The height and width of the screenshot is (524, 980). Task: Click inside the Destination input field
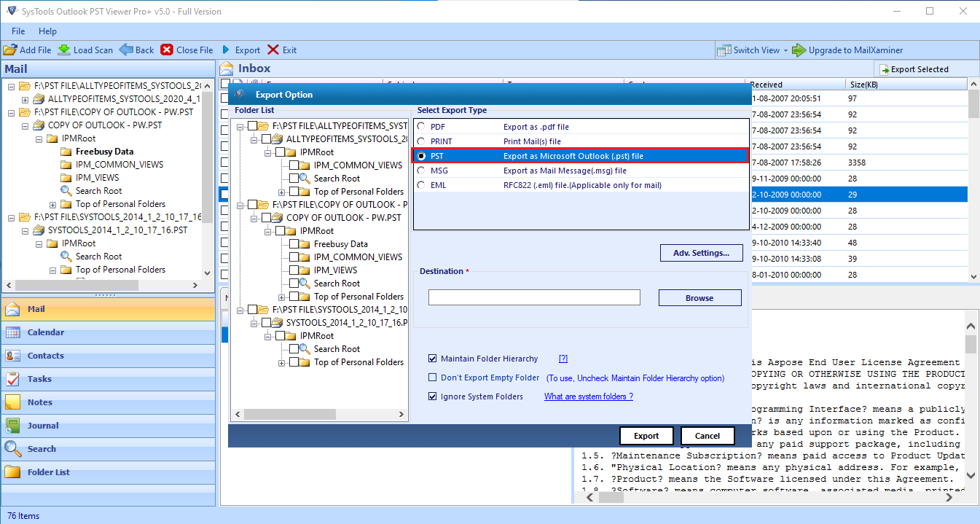533,297
